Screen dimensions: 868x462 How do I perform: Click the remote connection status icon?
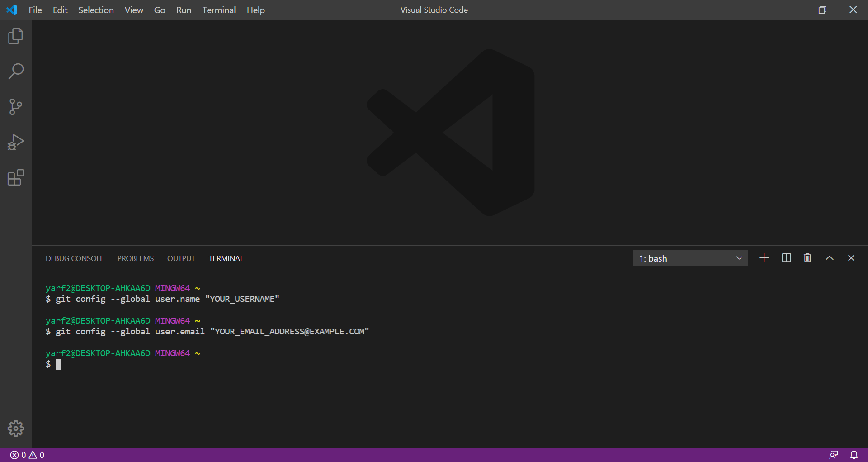pyautogui.click(x=834, y=455)
